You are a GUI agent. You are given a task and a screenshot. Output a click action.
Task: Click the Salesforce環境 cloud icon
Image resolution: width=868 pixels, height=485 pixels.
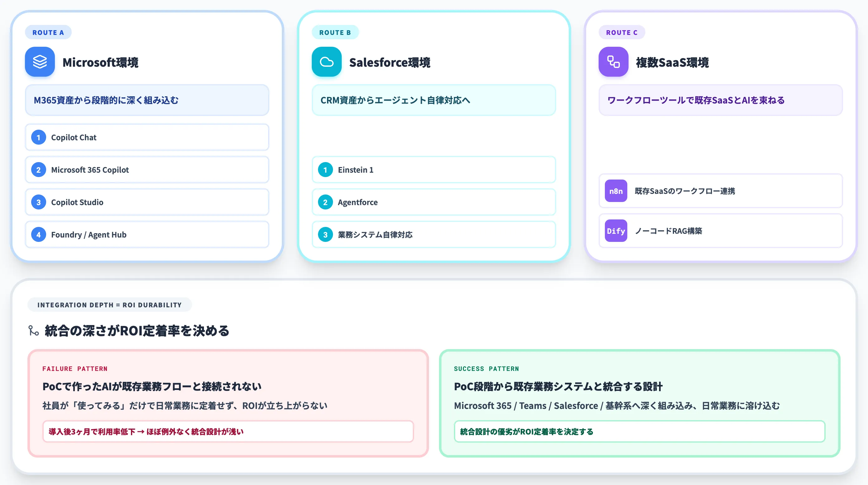[326, 62]
